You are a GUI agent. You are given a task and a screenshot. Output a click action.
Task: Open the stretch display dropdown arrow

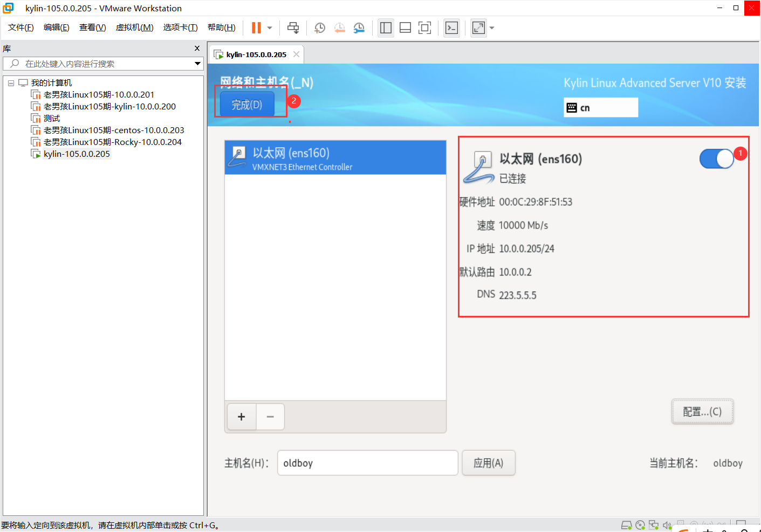click(492, 28)
